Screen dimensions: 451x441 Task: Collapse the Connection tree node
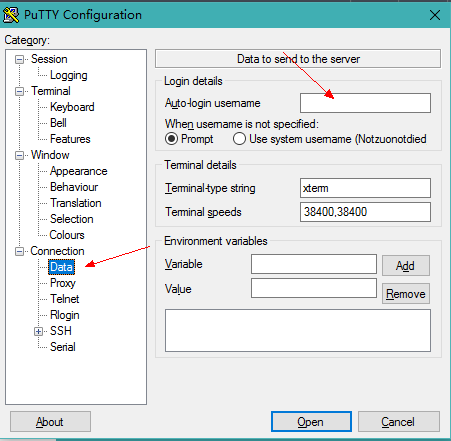coord(19,251)
